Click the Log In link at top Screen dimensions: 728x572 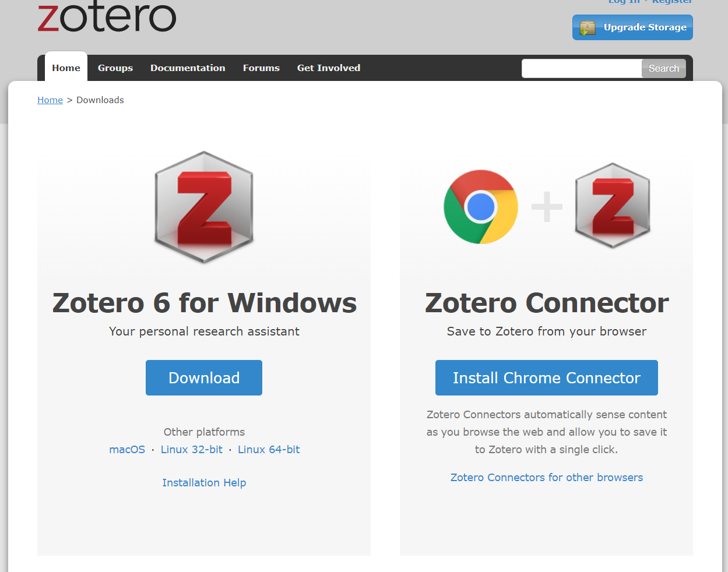624,2
